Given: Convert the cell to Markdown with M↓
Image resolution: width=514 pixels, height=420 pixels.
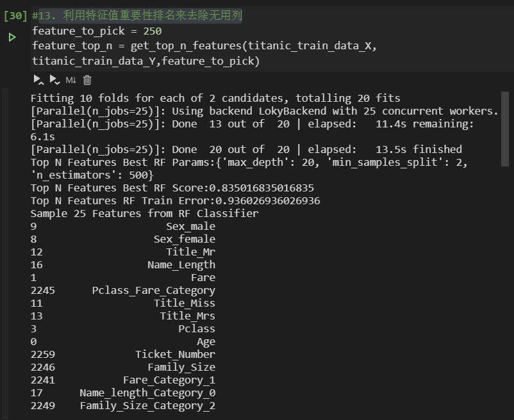Looking at the screenshot, I should tap(70, 80).
